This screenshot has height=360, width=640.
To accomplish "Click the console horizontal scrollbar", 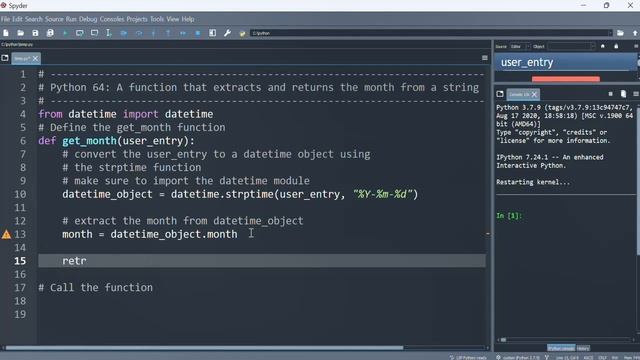I will click(504, 340).
